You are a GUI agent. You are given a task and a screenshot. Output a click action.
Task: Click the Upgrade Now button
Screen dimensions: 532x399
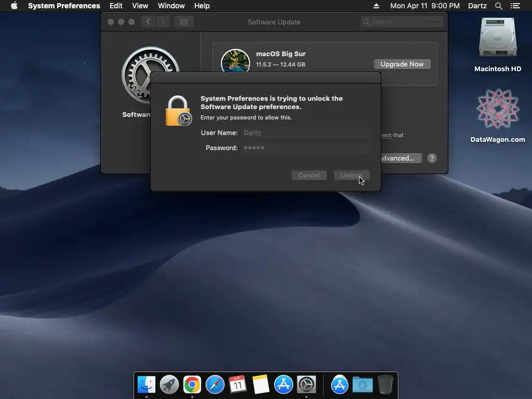(402, 64)
